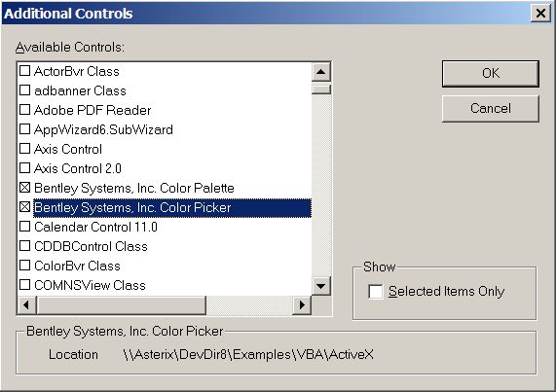Close the Additional Controls dialog

coord(540,14)
